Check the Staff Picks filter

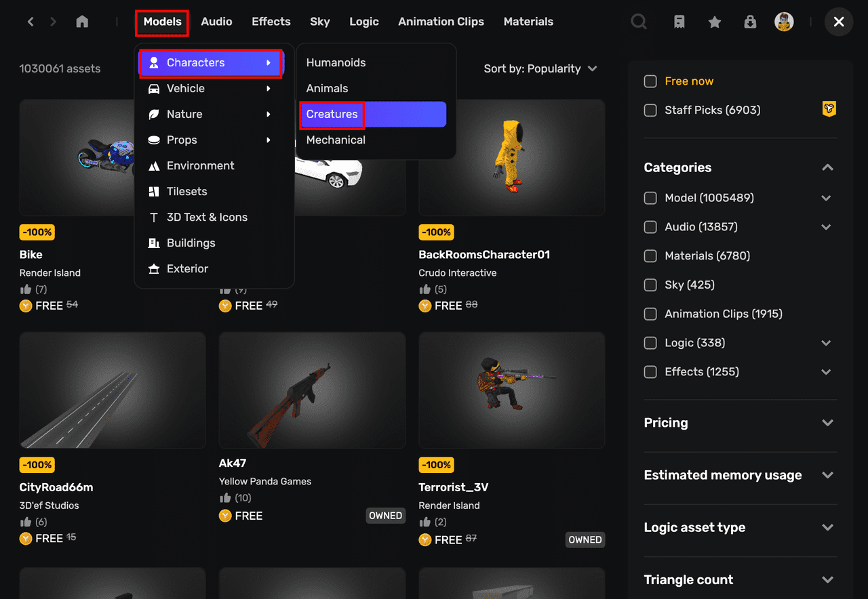(x=650, y=110)
